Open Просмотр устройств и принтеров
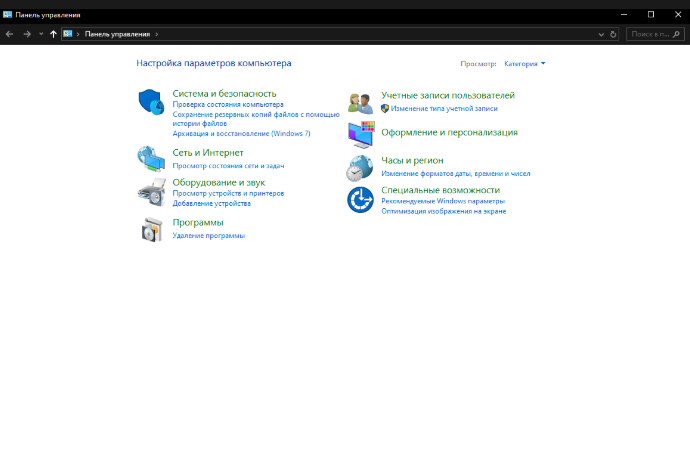Viewport: 690px width, 457px height. (228, 193)
